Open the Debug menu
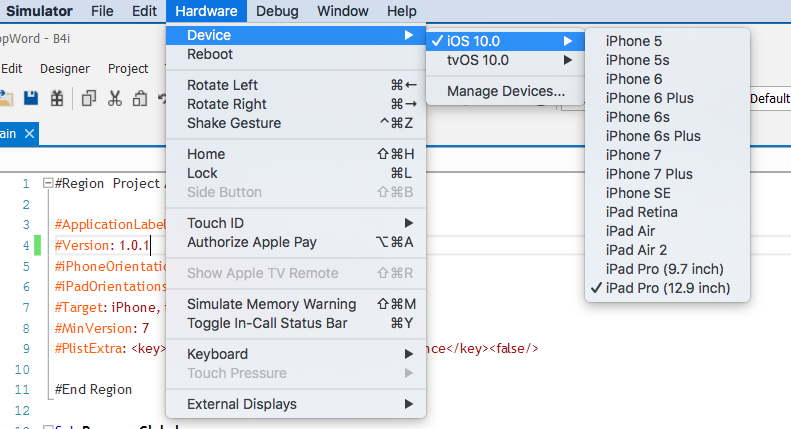The image size is (791, 429). click(277, 11)
